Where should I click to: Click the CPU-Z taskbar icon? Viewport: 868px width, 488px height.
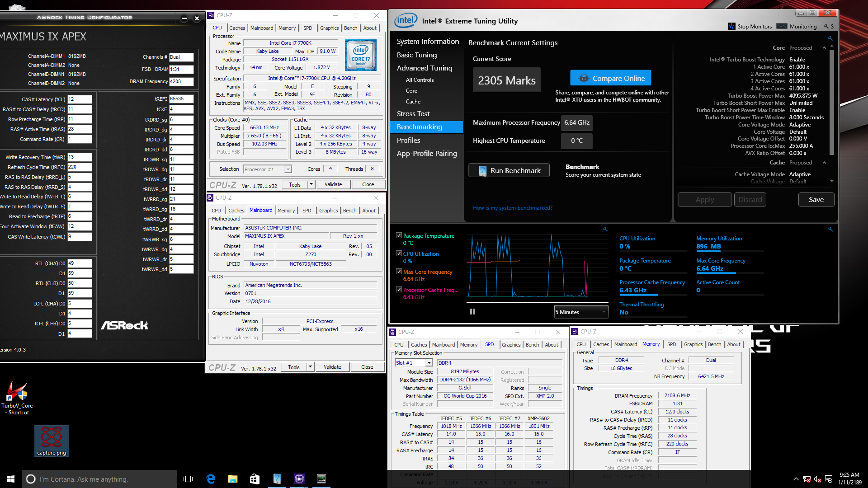299,479
